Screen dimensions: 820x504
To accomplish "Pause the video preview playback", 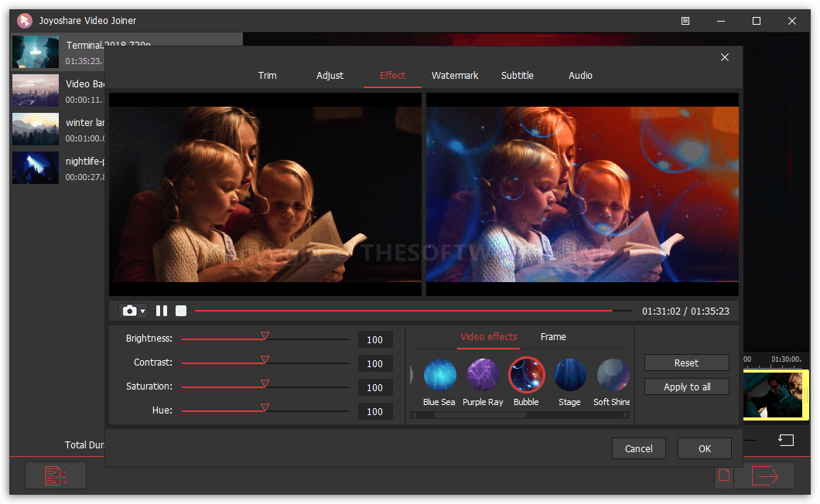I will tap(161, 310).
